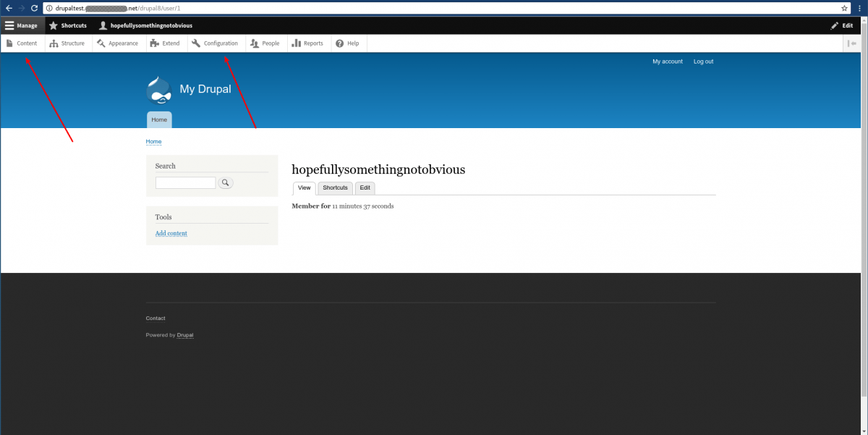Toggle Edit mode with the pencil icon
Image resolution: width=868 pixels, height=435 pixels.
[835, 25]
